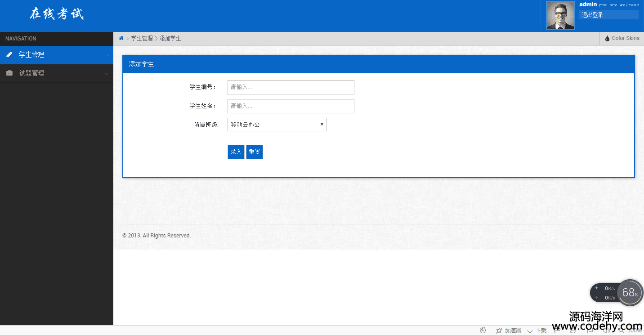Click the 添加学生 panel header title
Viewport: 644px width, 335px height.
coord(141,64)
